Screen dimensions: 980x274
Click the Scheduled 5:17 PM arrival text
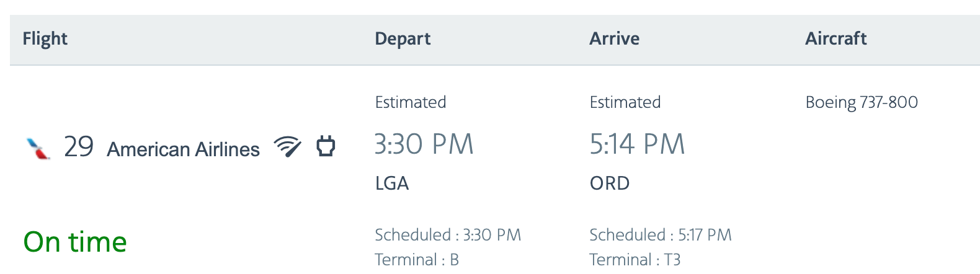pos(661,235)
